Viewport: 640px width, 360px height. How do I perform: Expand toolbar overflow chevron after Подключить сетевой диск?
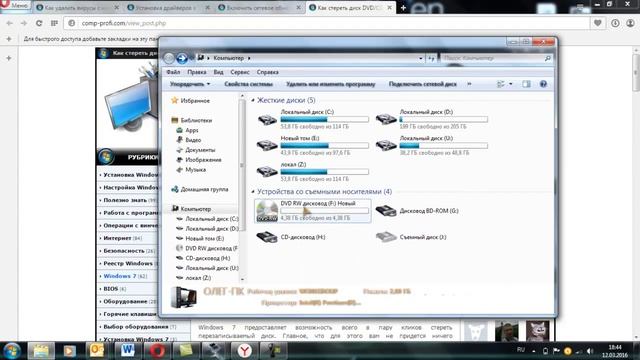(469, 84)
